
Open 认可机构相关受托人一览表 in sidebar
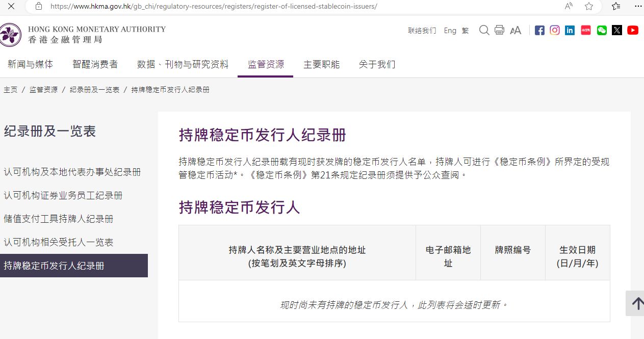click(x=58, y=242)
